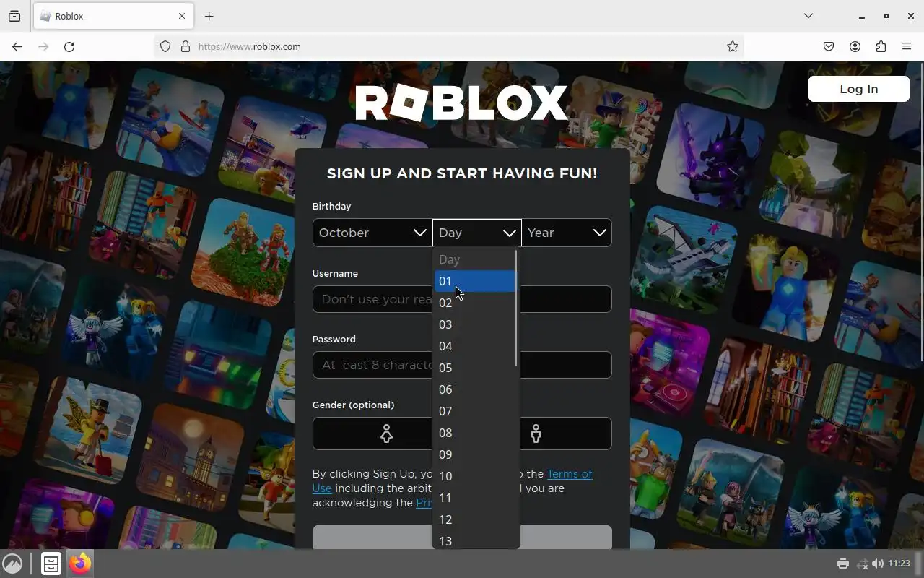Viewport: 924px width, 578px height.
Task: Click the Log In button
Action: point(858,89)
